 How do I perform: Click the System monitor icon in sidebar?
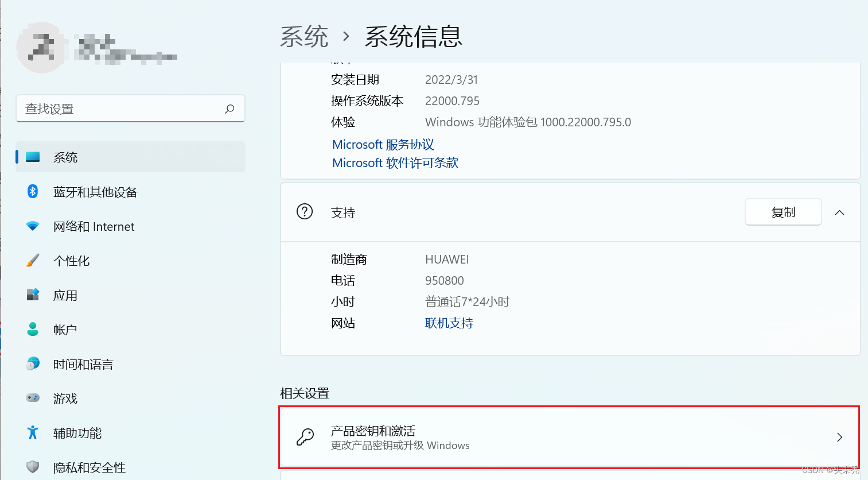tap(33, 157)
